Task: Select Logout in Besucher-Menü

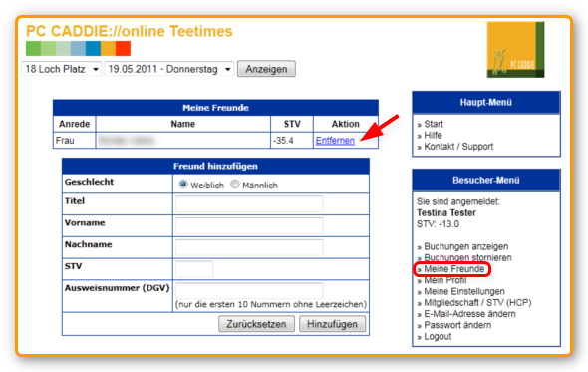Action: pyautogui.click(x=438, y=337)
